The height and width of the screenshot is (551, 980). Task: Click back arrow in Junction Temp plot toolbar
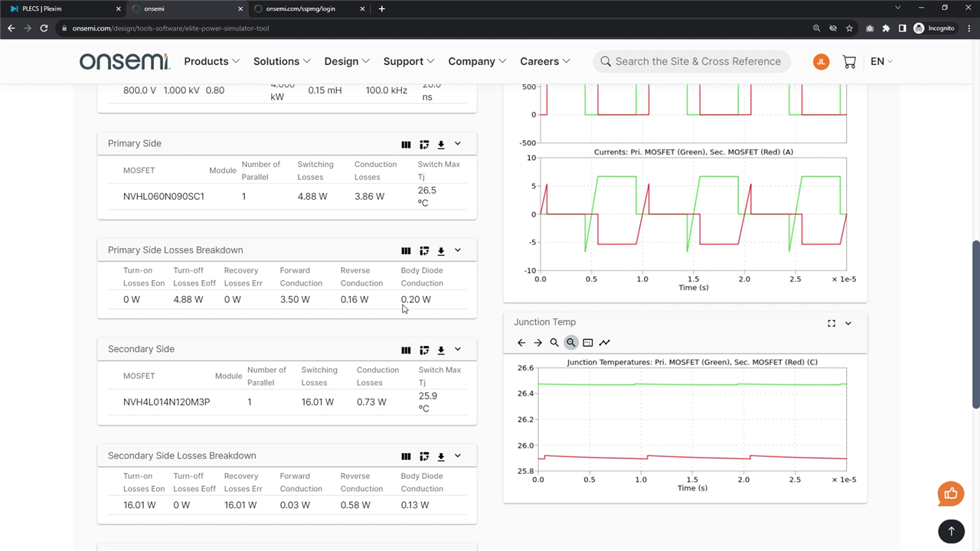(521, 343)
